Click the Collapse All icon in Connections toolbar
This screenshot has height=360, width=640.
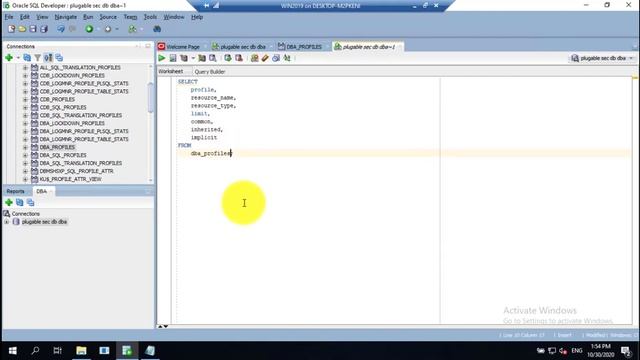pyautogui.click(x=59, y=58)
